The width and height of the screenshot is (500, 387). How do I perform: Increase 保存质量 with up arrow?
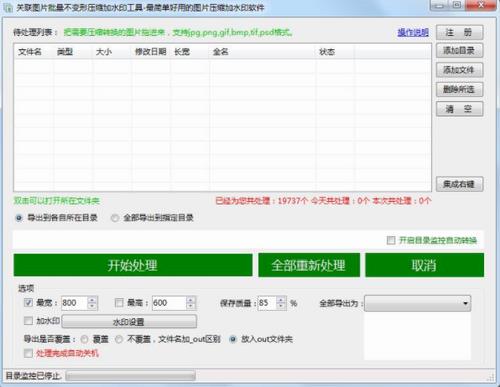(x=281, y=300)
